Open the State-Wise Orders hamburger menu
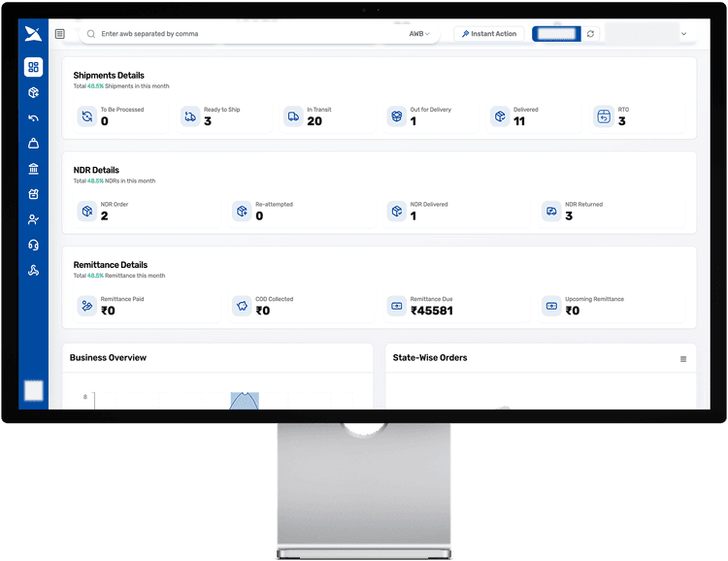The width and height of the screenshot is (728, 561). coord(683,359)
